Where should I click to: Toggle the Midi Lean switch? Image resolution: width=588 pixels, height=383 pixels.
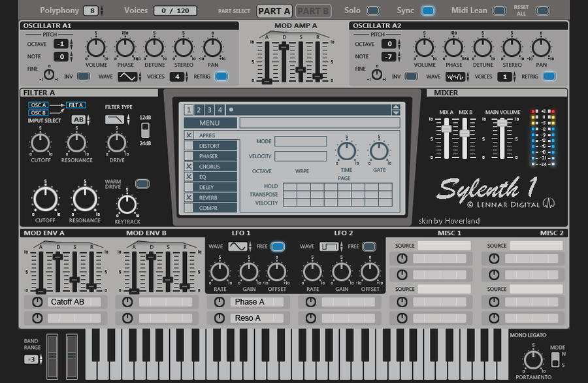(499, 10)
